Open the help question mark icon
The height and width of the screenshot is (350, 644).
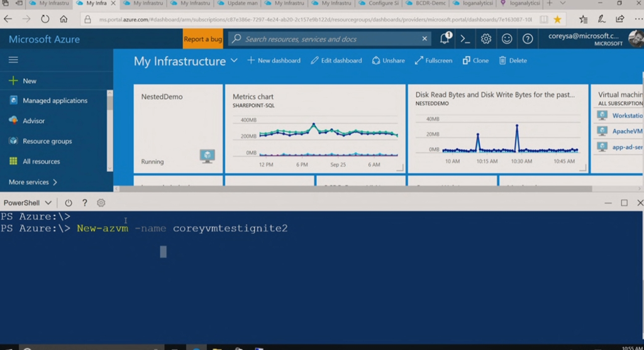(528, 39)
